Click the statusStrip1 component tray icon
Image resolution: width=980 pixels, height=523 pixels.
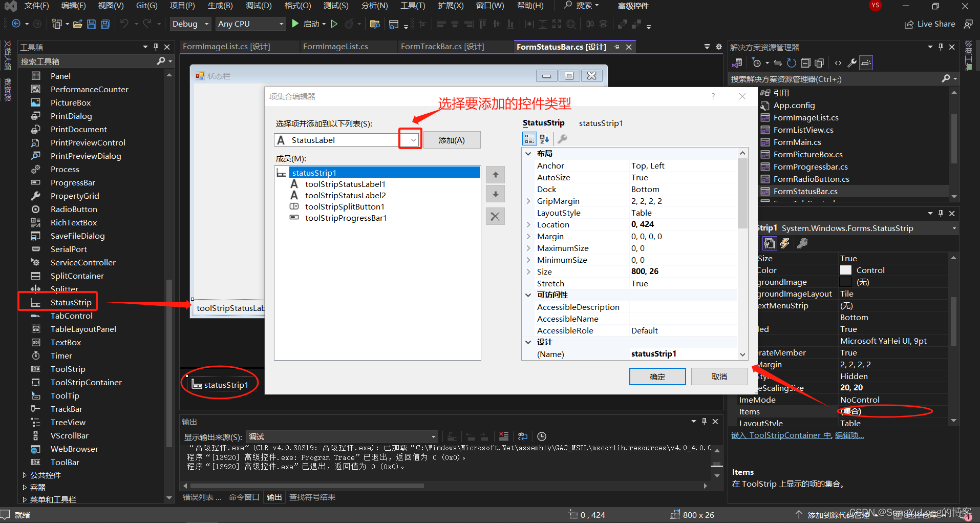197,385
